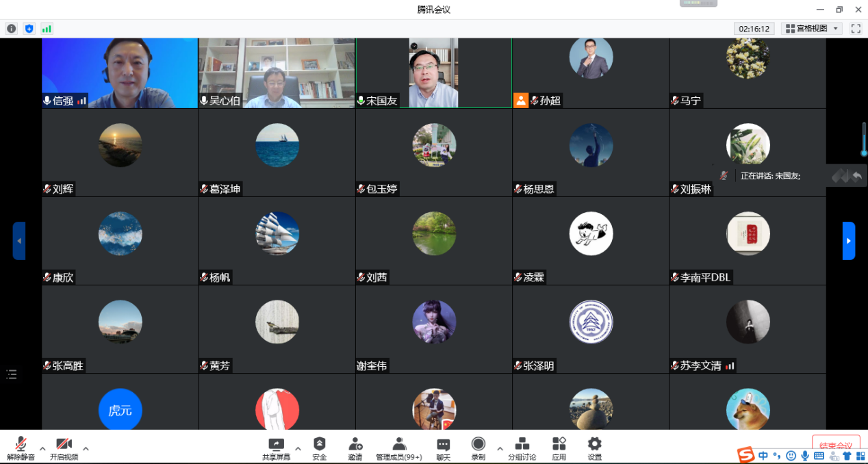
Task: Expand recording options arrow beside 录制
Action: [x=500, y=449]
